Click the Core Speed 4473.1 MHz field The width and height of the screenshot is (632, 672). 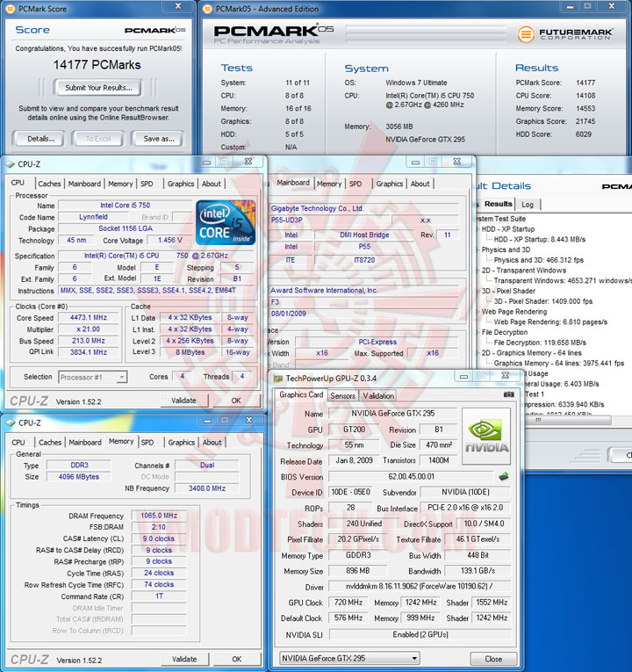click(89, 318)
